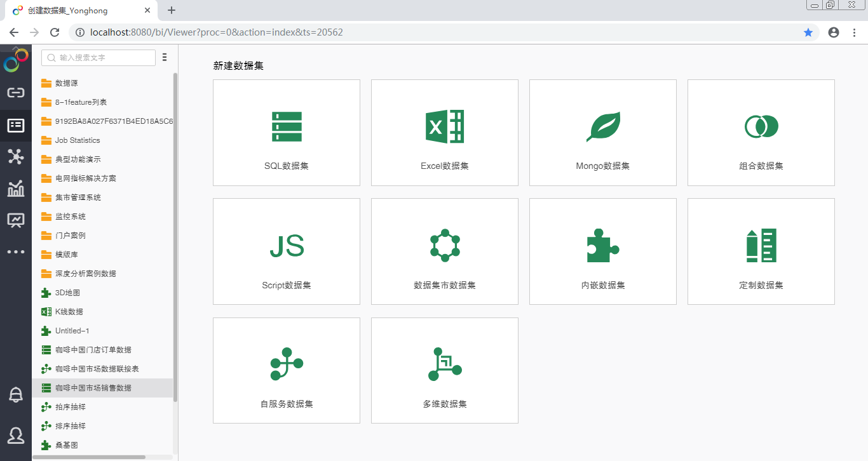The image size is (868, 461).
Task: Open the hamburger menu beside the search box
Action: 165,57
